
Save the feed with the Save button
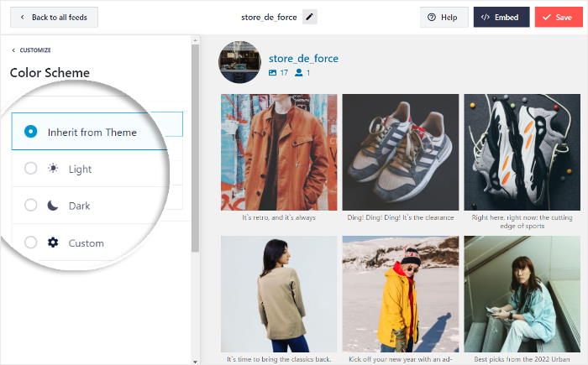click(559, 18)
